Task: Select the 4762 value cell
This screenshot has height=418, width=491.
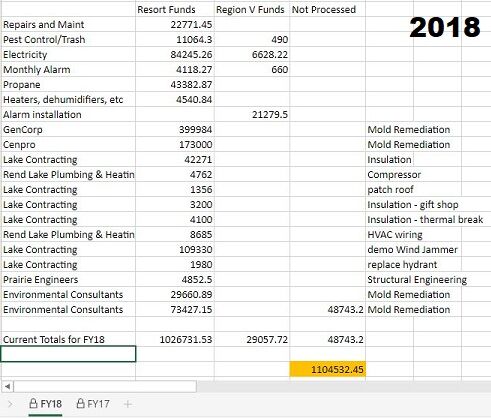Action: pos(175,174)
